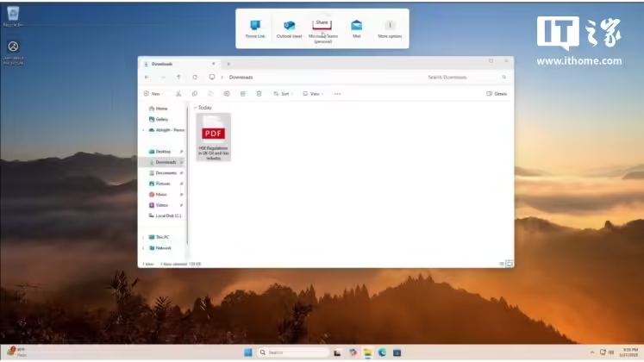This screenshot has height=362, width=644.
Task: Choose Mail in the share tray
Action: pyautogui.click(x=356, y=28)
